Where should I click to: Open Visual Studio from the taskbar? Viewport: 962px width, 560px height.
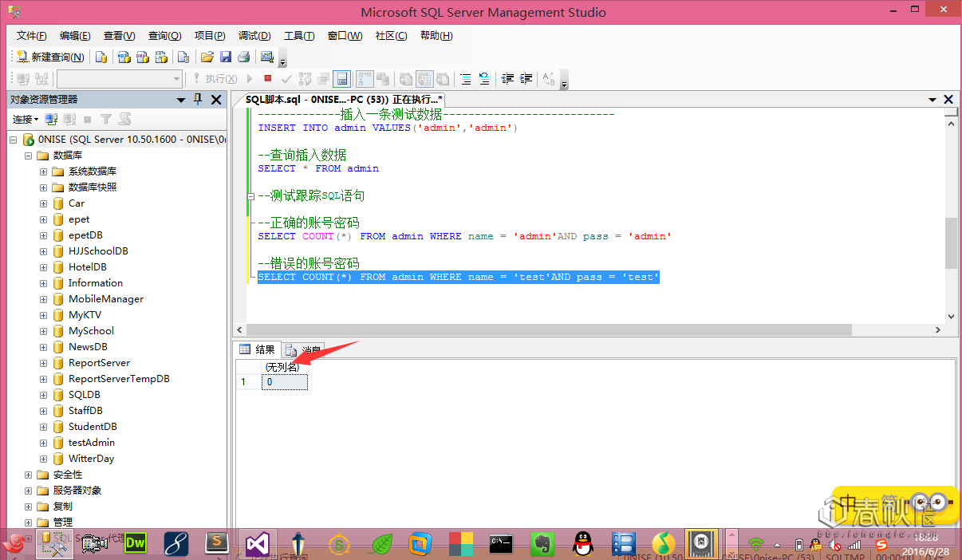pyautogui.click(x=257, y=544)
